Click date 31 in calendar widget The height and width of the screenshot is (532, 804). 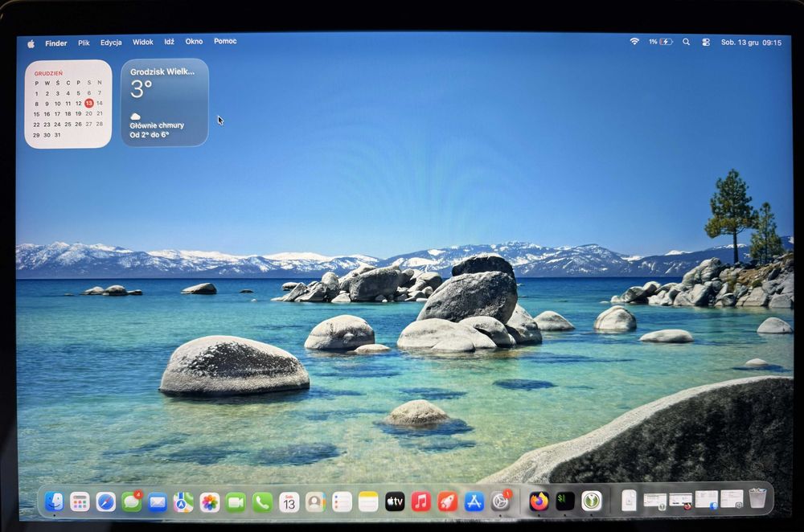tap(57, 135)
